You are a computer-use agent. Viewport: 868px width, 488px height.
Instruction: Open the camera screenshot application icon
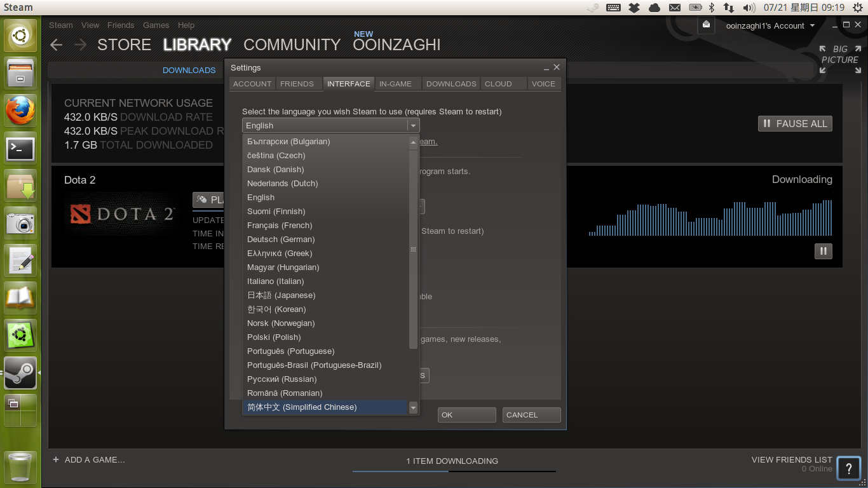[x=20, y=223]
